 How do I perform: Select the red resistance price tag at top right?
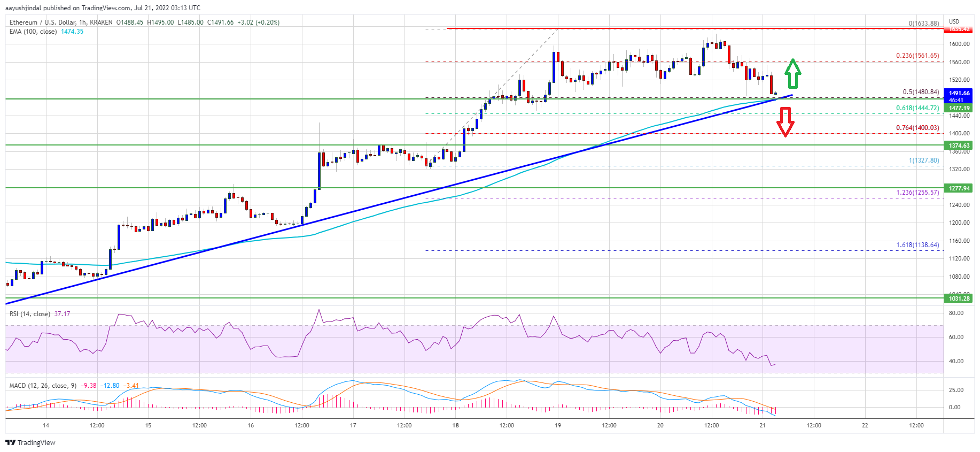coord(959,29)
